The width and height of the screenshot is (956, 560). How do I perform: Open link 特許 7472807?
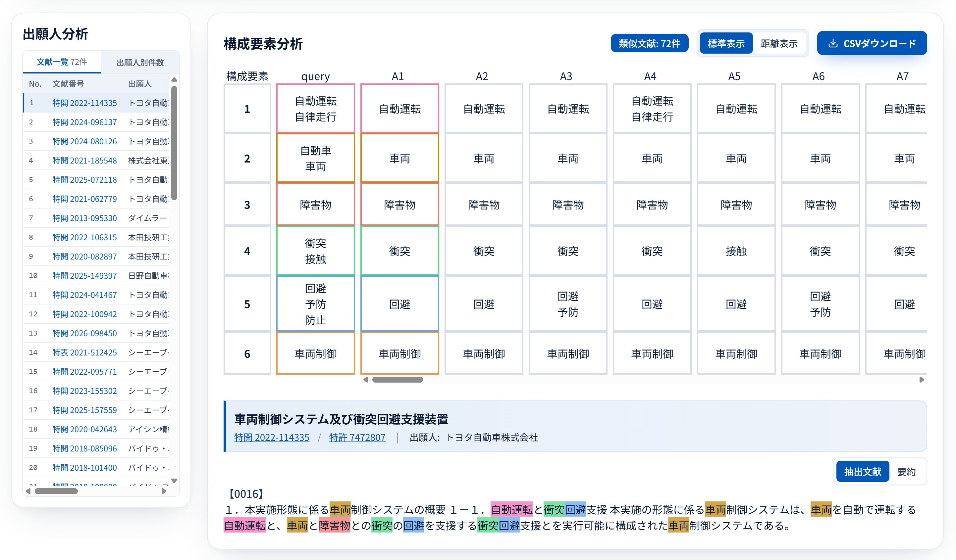[x=357, y=437]
